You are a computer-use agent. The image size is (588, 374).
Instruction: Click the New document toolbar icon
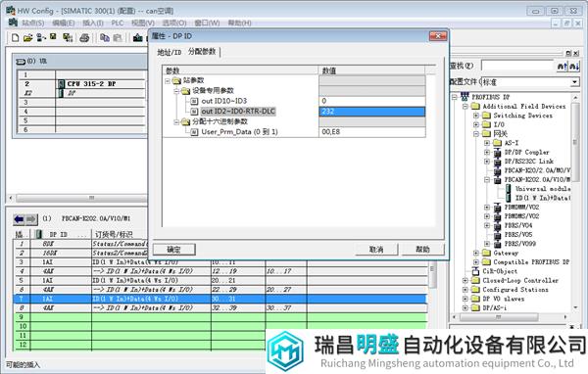(15, 37)
